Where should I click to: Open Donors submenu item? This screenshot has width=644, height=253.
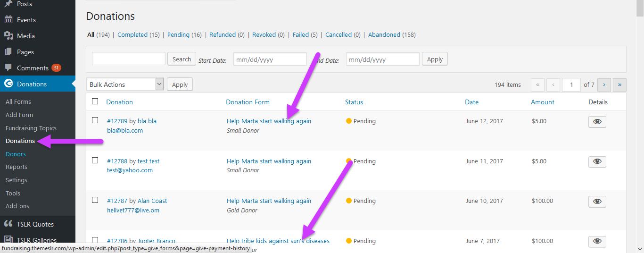pos(16,154)
